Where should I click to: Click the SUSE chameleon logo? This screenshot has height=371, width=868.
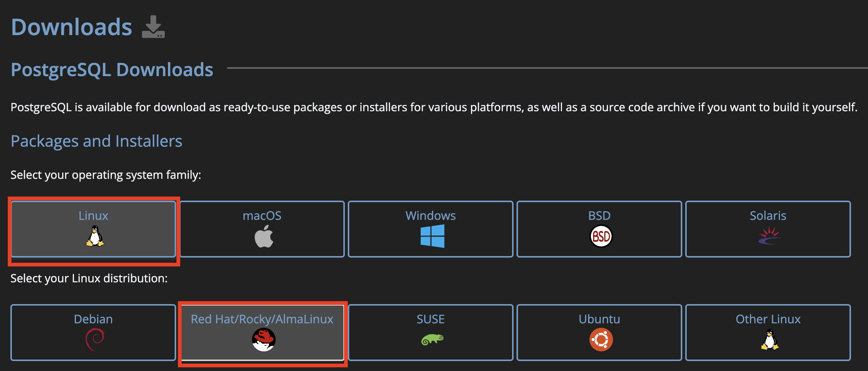pyautogui.click(x=433, y=339)
